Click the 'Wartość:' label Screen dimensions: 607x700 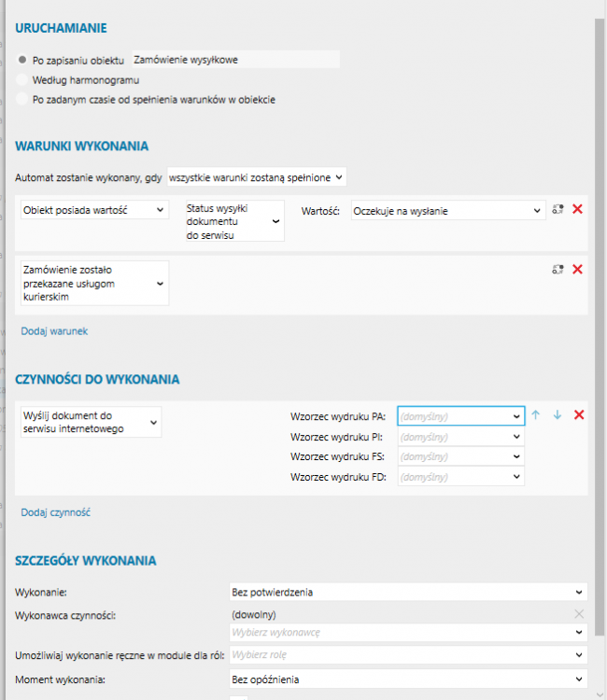pos(320,211)
